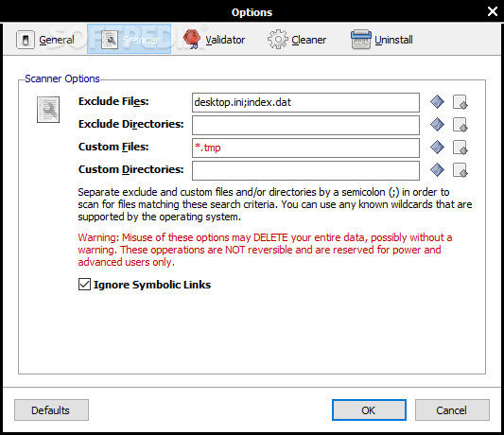This screenshot has height=435, width=504.
Task: Open the Cleaner tab
Action: (297, 40)
